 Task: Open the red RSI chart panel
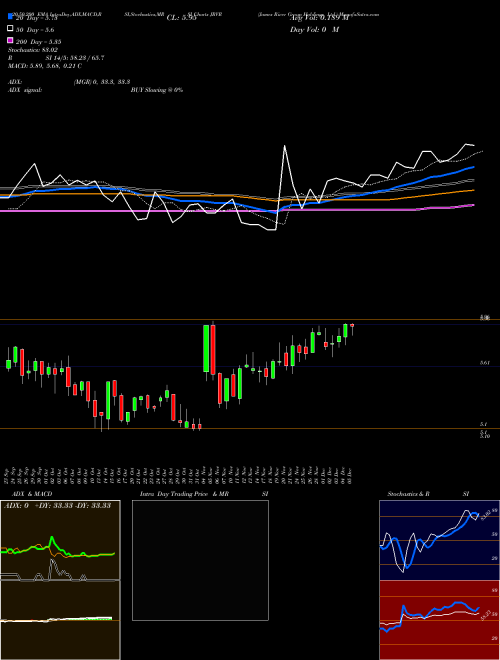[x=439, y=620]
